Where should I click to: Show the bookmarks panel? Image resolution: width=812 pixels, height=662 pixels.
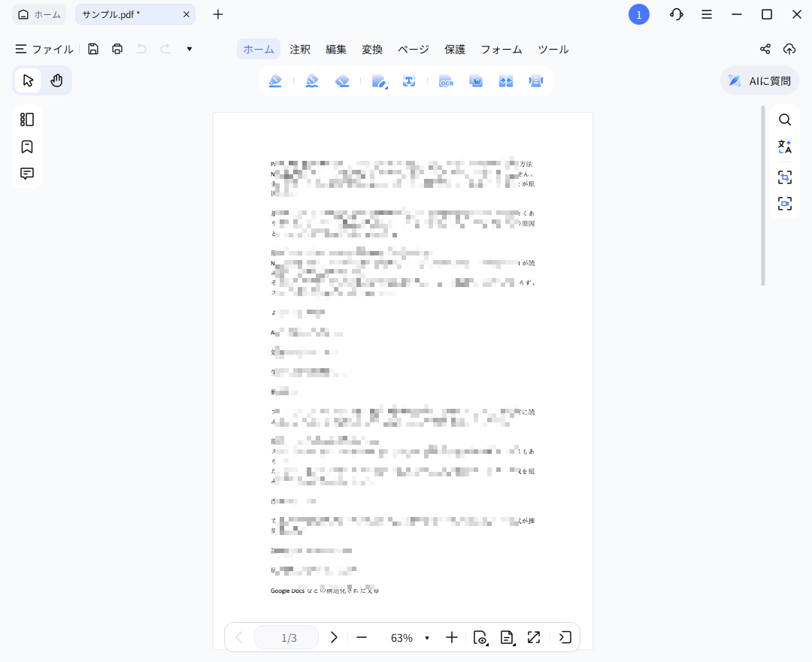pos(27,147)
